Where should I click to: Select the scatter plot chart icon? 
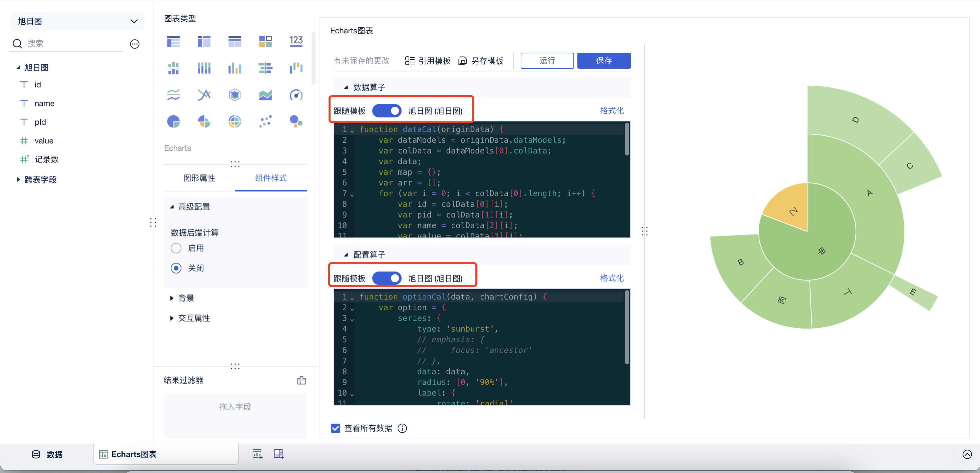pos(265,122)
